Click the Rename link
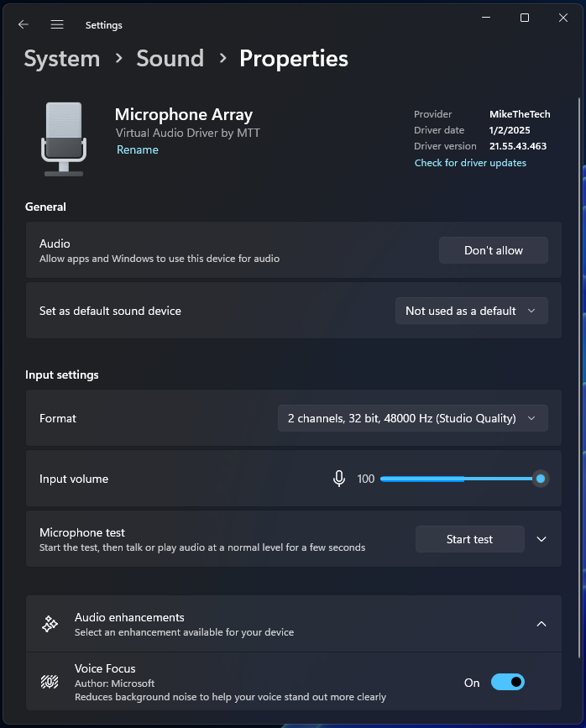 (x=138, y=150)
